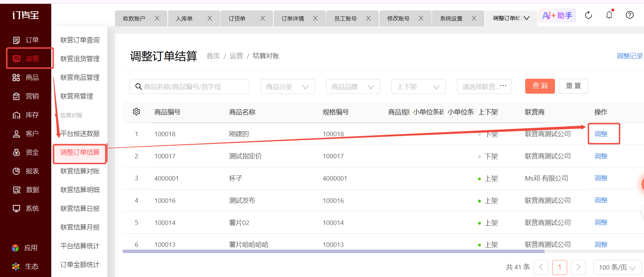Open the 订单 sidebar module
Viewport: 644px width, 277px height.
pyautogui.click(x=26, y=40)
